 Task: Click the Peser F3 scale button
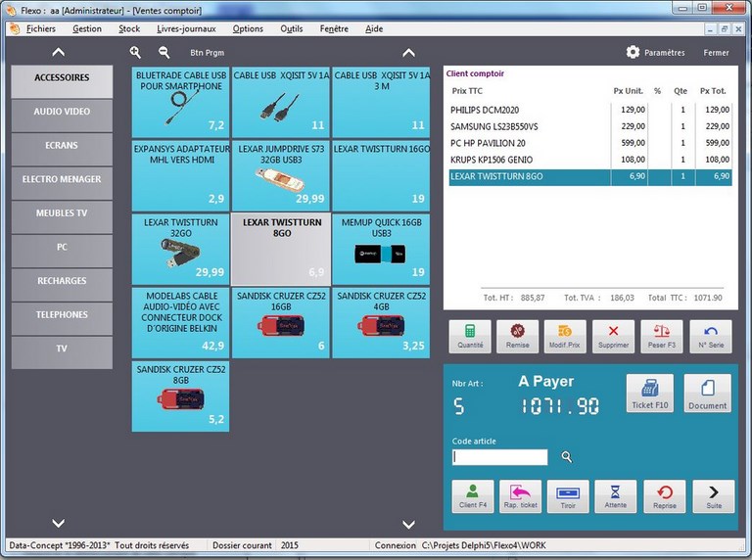662,337
